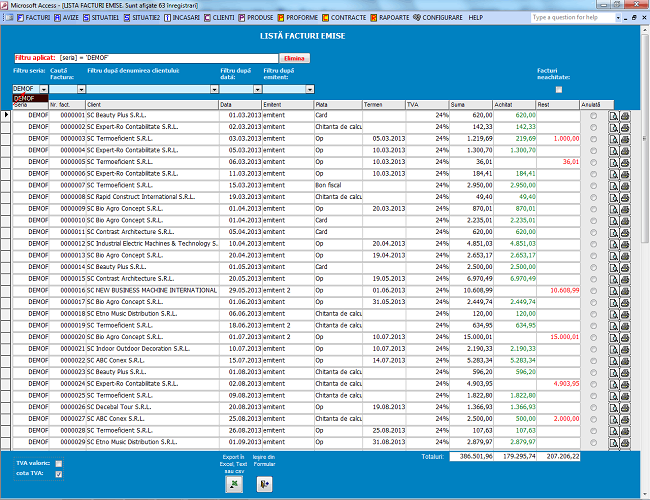This screenshot has width=650, height=500.
Task: Click the Achitat column header
Action: pos(514,105)
